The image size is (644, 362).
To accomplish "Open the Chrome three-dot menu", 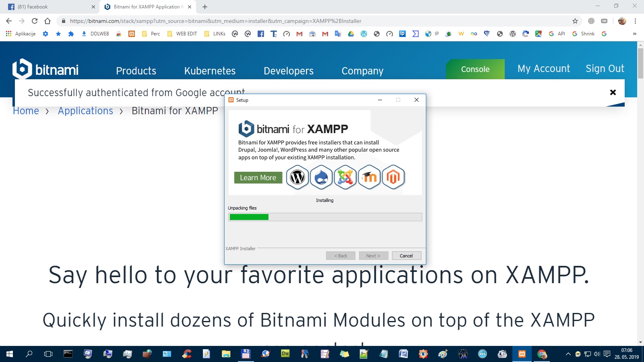I will pyautogui.click(x=635, y=21).
